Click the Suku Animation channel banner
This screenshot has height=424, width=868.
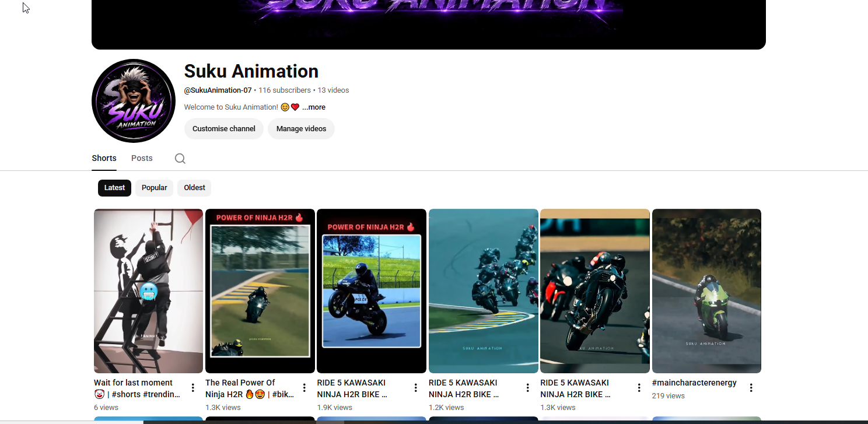429,24
